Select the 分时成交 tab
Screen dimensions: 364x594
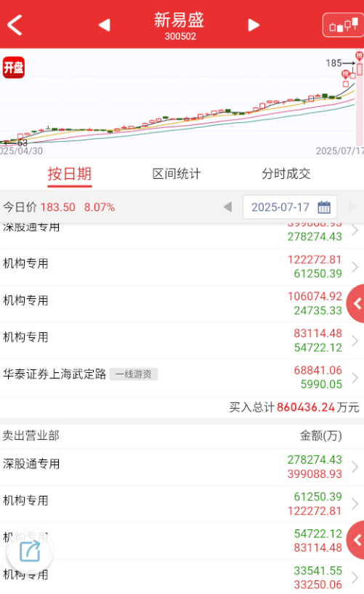[x=286, y=174]
